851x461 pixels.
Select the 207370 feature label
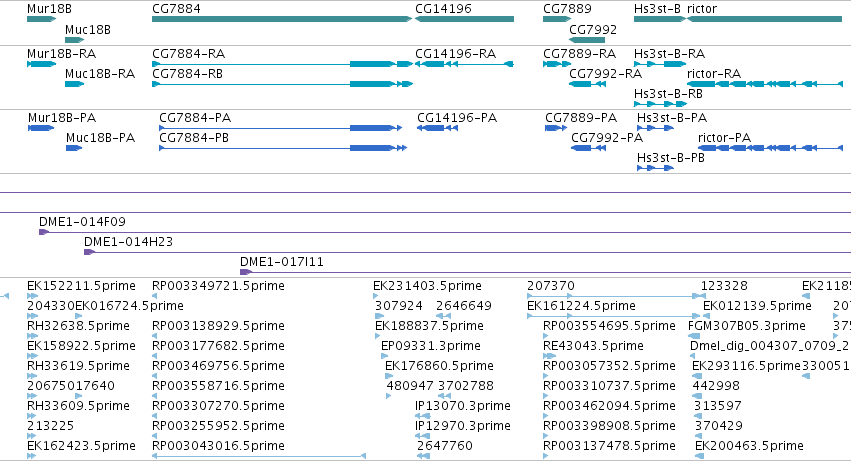551,286
